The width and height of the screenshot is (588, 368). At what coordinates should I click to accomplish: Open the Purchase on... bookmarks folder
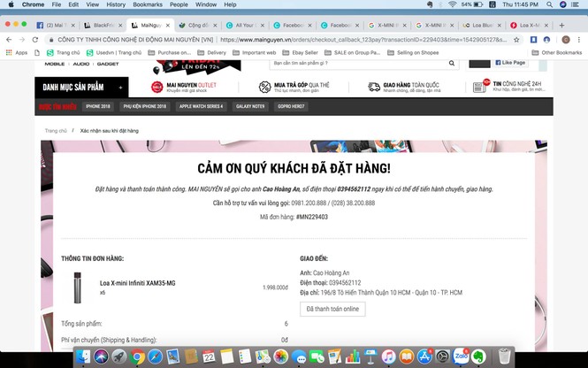click(170, 52)
